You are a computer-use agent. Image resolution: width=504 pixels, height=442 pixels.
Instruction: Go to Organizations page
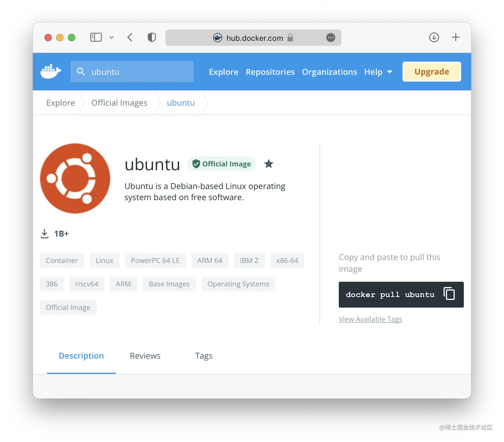click(x=329, y=72)
